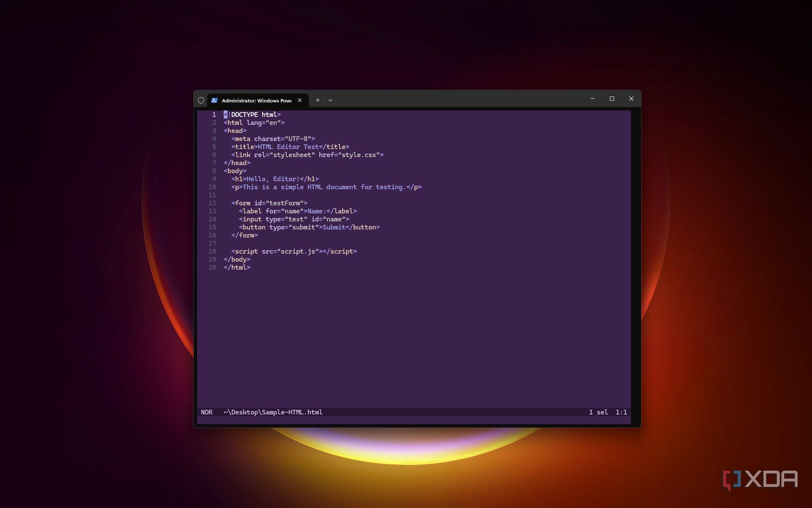Click the input type="text" line
This screenshot has height=508, width=812.
click(294, 219)
